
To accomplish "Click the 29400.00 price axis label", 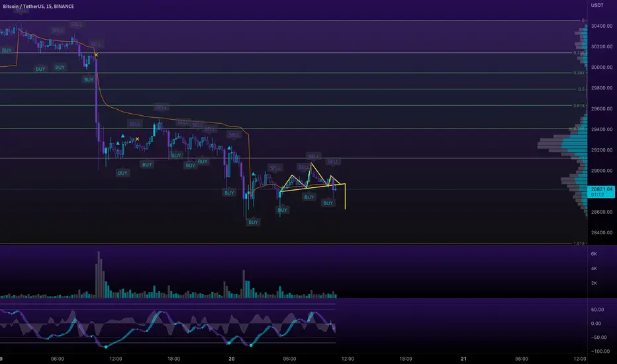I will (x=602, y=130).
